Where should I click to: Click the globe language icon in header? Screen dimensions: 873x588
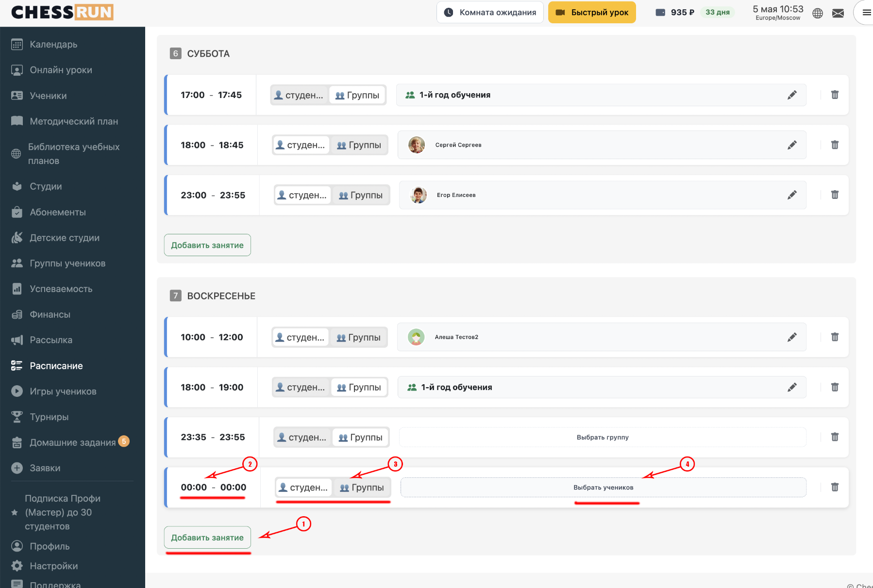tap(818, 13)
